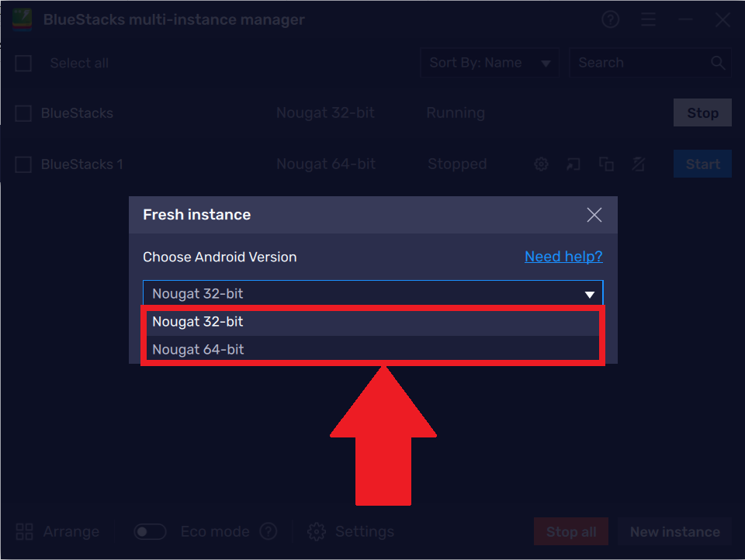
Task: Open the Sort By: Name dropdown
Action: (489, 63)
